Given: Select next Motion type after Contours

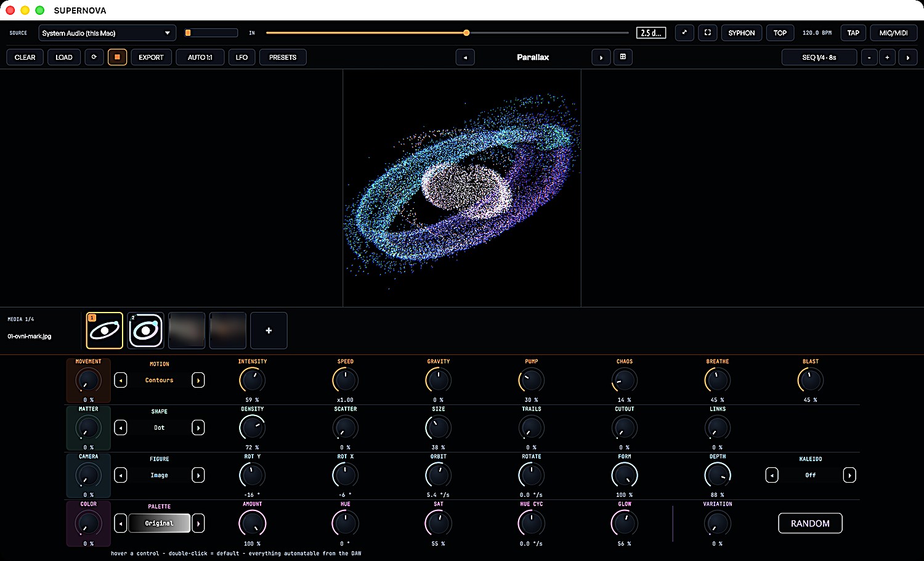Looking at the screenshot, I should tap(198, 380).
